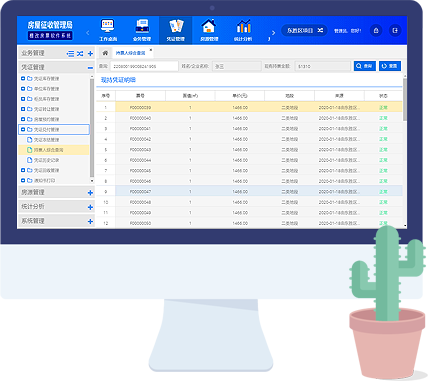The width and height of the screenshot is (428, 381).
Task: Click the table vertical scrollbar
Action: coord(405,99)
